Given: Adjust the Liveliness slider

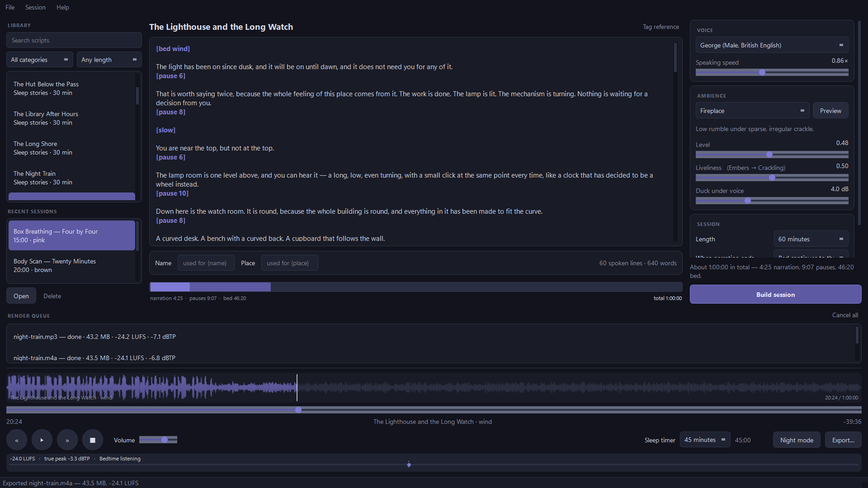Looking at the screenshot, I should tap(772, 178).
